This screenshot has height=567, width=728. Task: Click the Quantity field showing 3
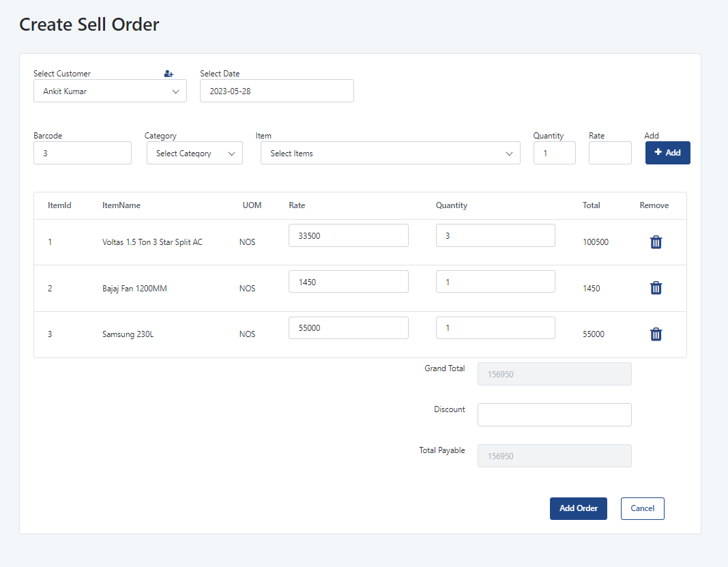(x=495, y=235)
